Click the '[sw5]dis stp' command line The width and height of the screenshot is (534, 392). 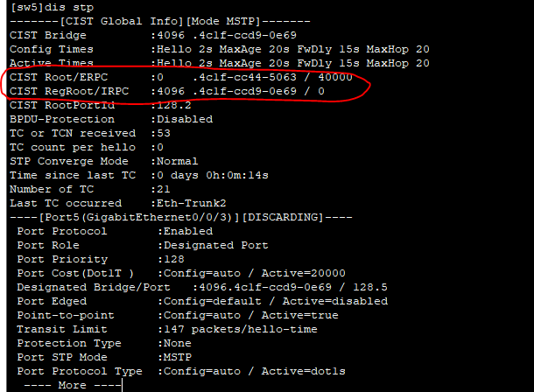[x=52, y=8]
